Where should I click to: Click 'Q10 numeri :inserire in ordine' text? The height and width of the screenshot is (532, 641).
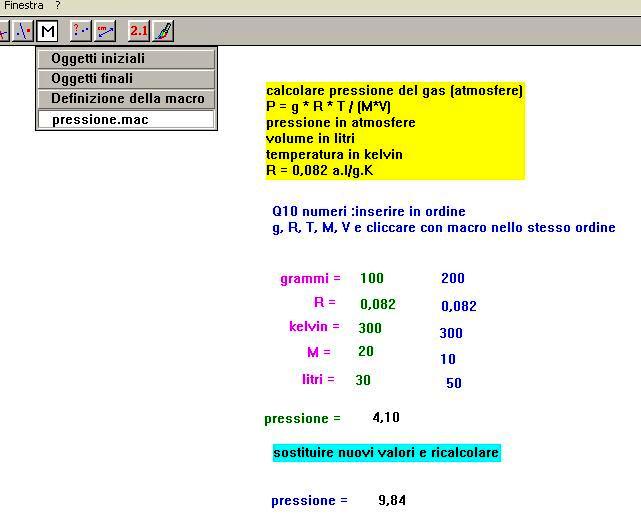[369, 211]
